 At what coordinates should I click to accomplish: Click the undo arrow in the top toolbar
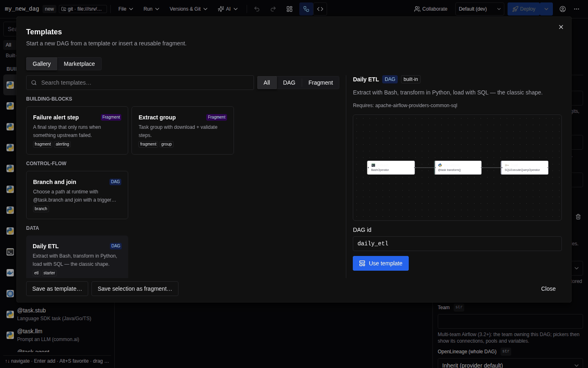coord(257,9)
